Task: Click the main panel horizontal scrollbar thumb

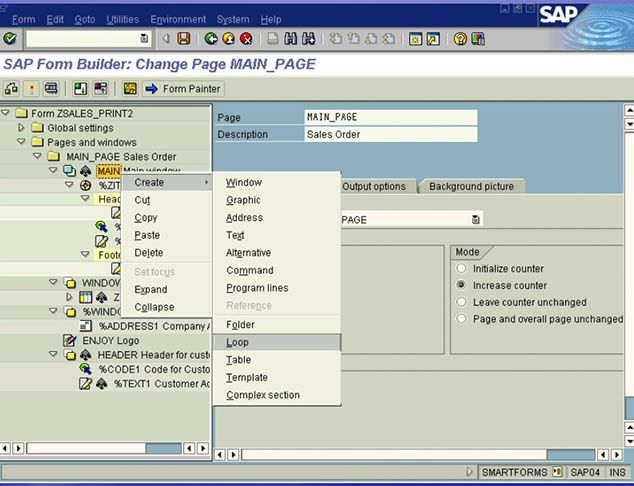Action: coord(571,455)
